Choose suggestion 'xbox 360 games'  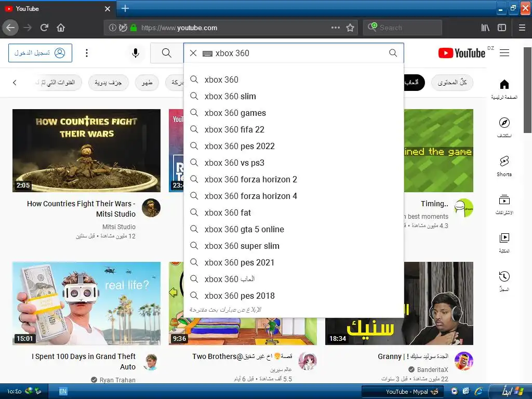294,113
